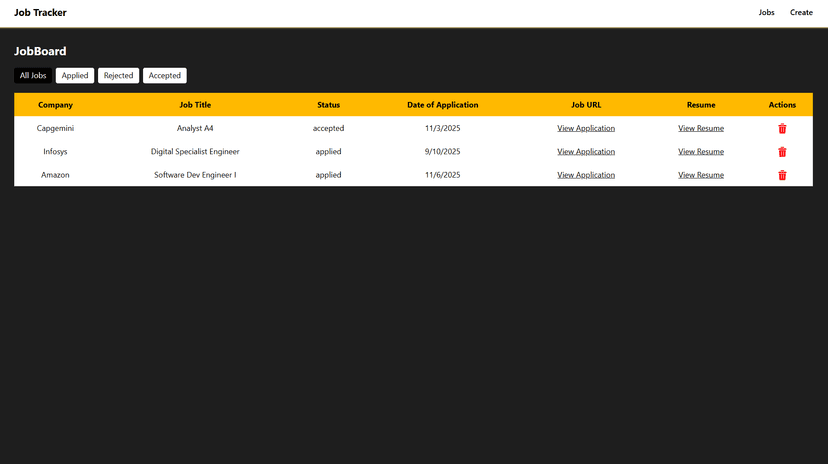View Resume for Infosys row
The height and width of the screenshot is (464, 828).
coord(701,151)
